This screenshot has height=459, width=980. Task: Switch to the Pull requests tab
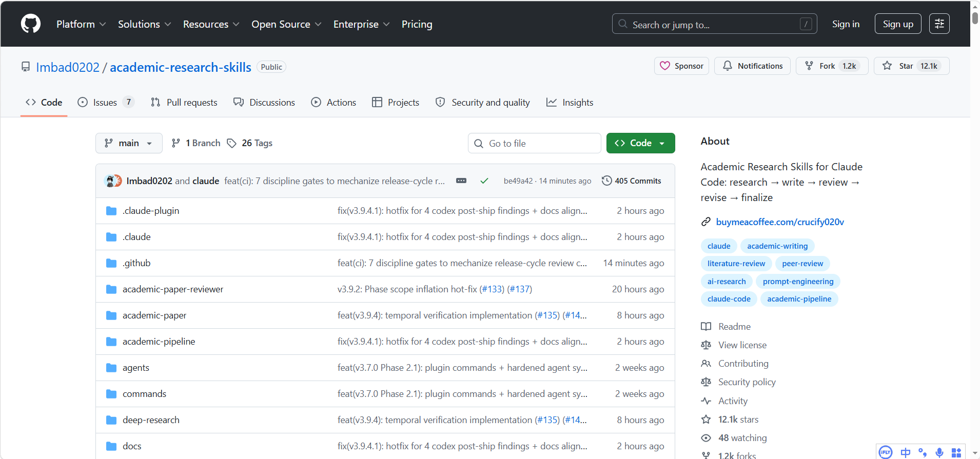[184, 102]
